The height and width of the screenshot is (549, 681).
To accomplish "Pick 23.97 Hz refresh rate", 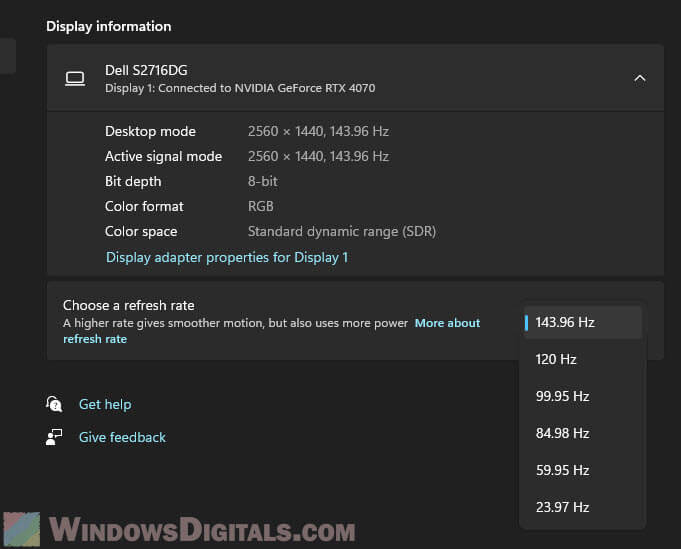I will [x=583, y=507].
